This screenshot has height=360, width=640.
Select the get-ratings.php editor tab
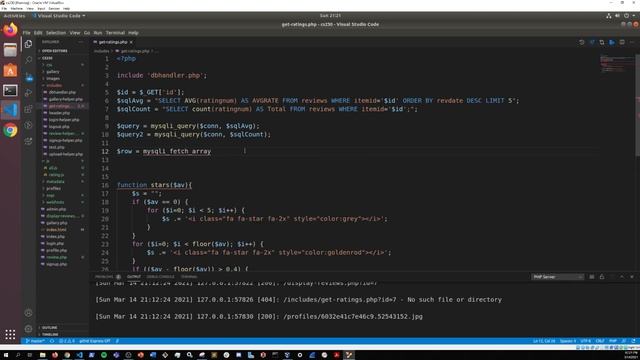click(x=113, y=42)
